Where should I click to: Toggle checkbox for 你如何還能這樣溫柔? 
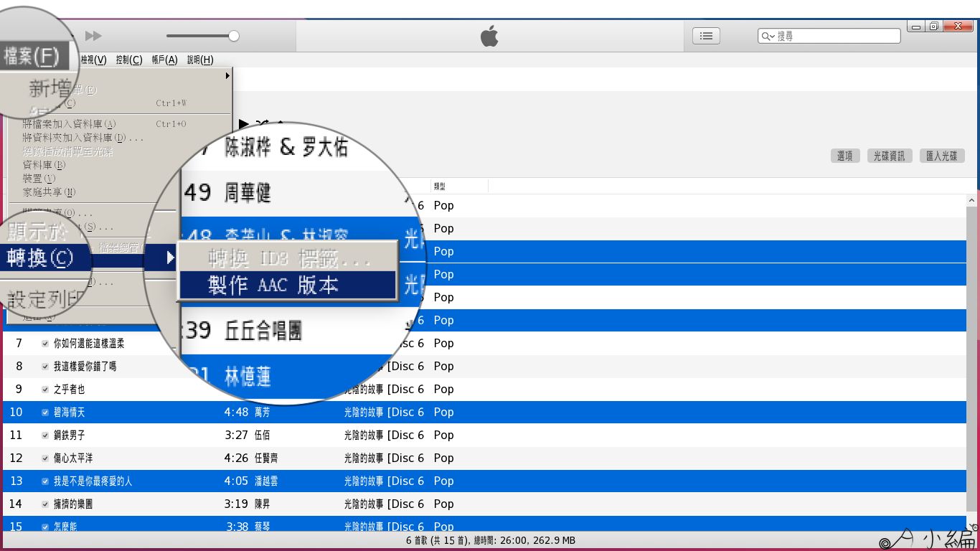tap(45, 344)
